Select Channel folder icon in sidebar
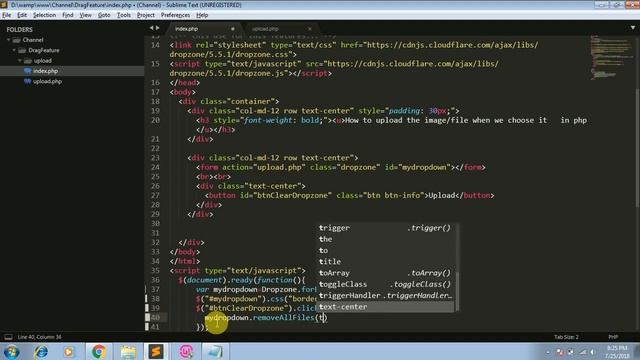Screen dimensions: 640x360 [16, 40]
